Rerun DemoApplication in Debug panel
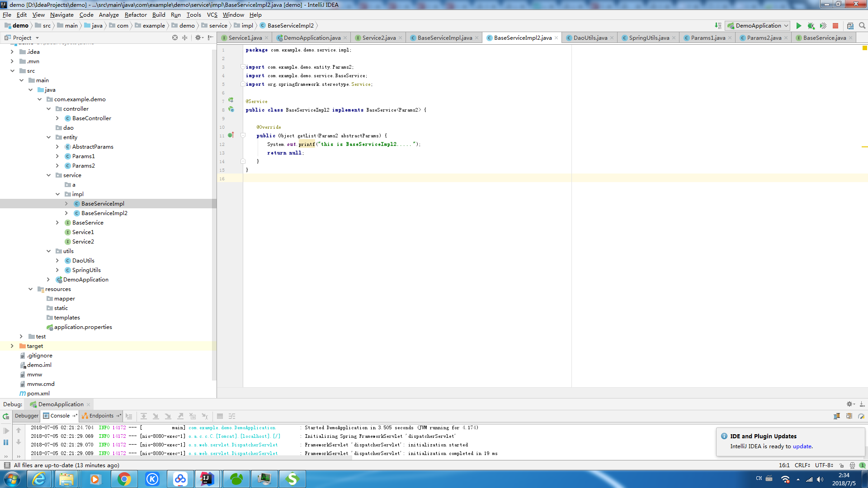Screen dimensions: 868x488 (x=6, y=416)
